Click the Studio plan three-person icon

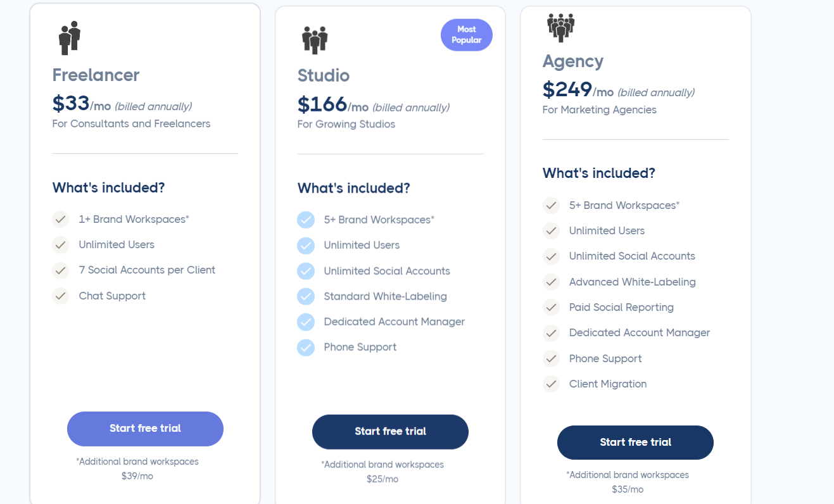point(315,39)
